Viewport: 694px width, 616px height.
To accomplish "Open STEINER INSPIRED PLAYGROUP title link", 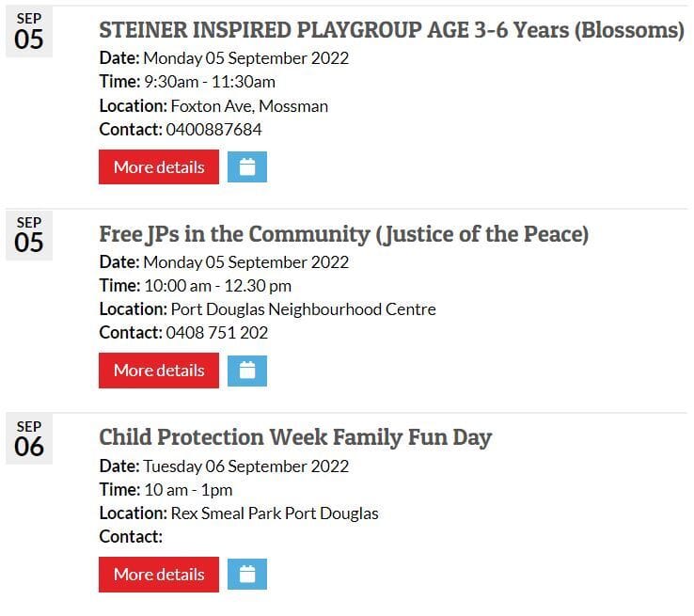I will (x=391, y=30).
